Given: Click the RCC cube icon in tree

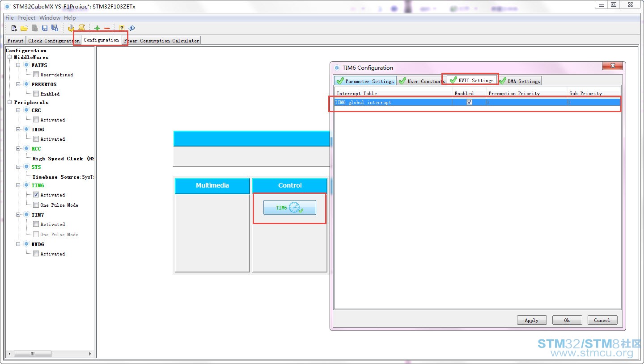Looking at the screenshot, I should coord(26,149).
